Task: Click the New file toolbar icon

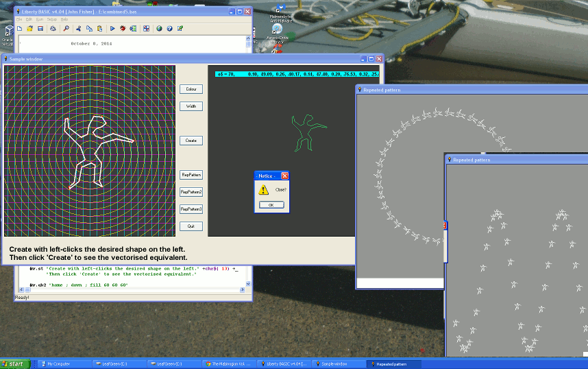Action: tap(20, 29)
